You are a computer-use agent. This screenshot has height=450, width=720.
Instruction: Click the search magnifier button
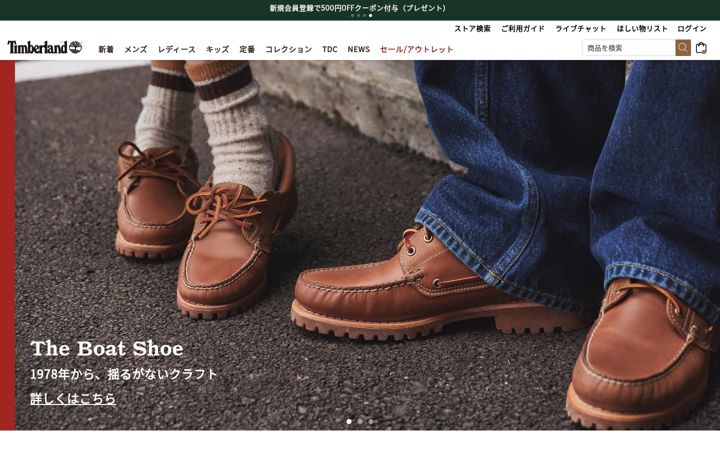coord(683,48)
